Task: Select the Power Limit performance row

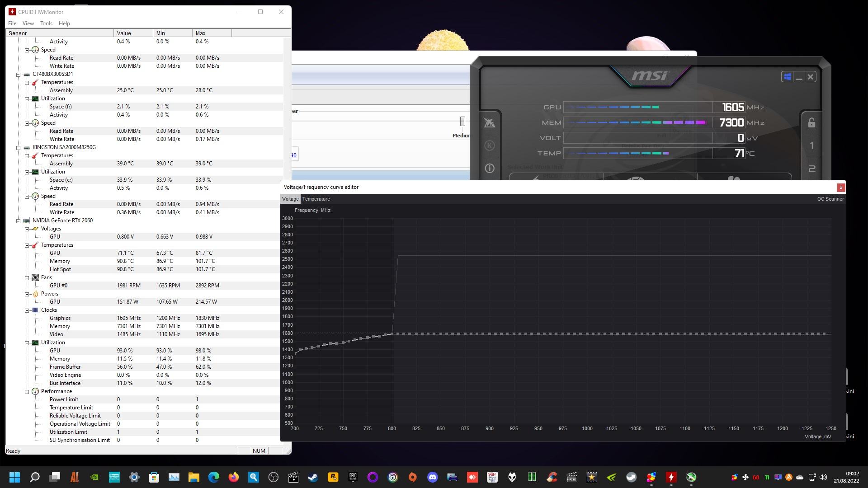Action: point(145,399)
